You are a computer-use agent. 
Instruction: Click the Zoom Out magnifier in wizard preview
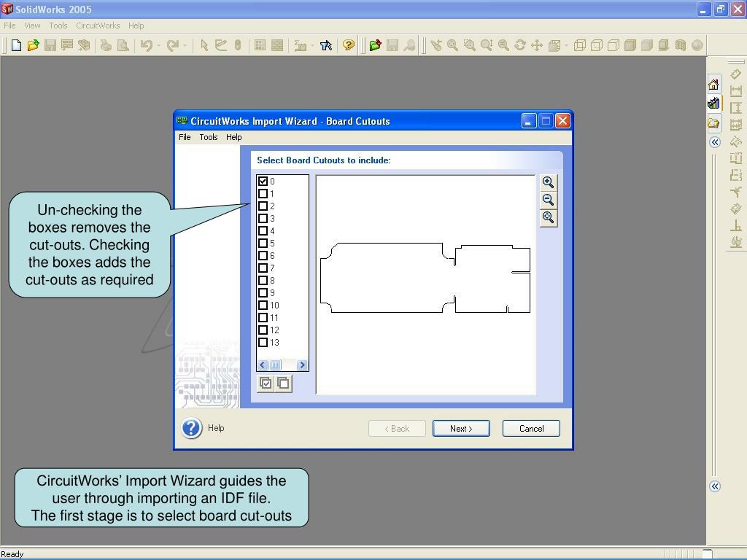click(x=549, y=200)
